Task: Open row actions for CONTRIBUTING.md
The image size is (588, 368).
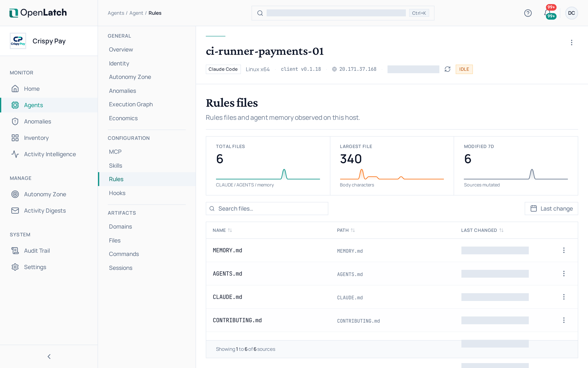Action: [x=564, y=320]
